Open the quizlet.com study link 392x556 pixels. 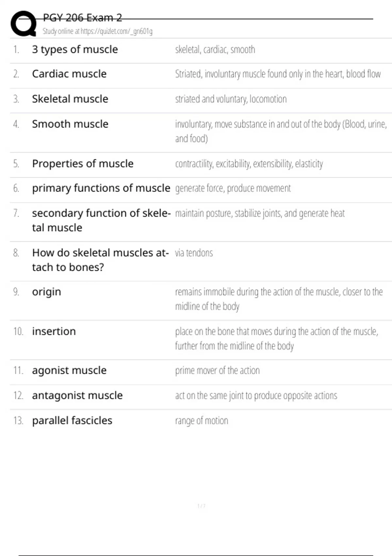click(97, 31)
